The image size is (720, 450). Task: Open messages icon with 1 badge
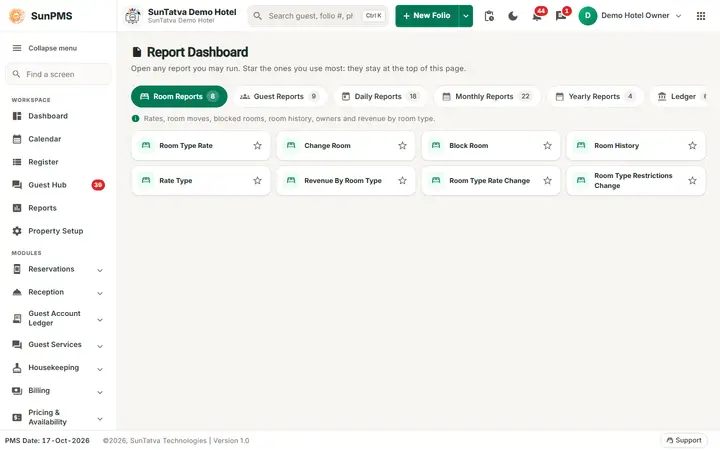[x=562, y=16]
